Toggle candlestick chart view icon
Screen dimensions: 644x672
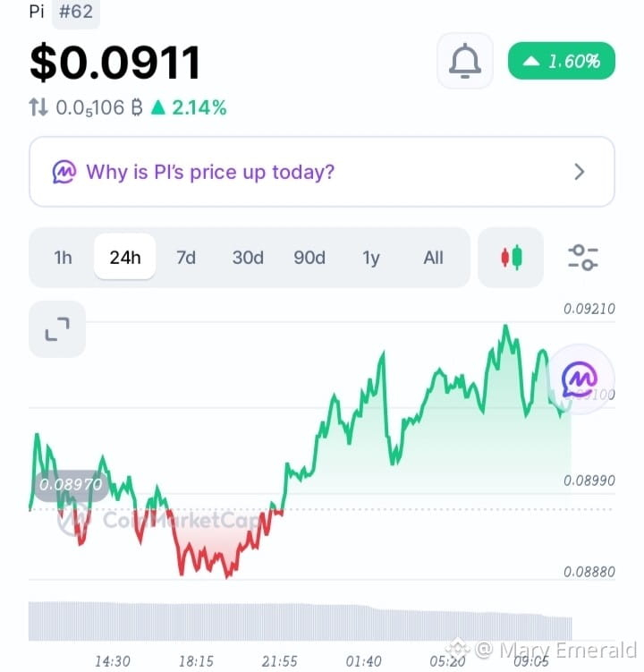click(511, 258)
